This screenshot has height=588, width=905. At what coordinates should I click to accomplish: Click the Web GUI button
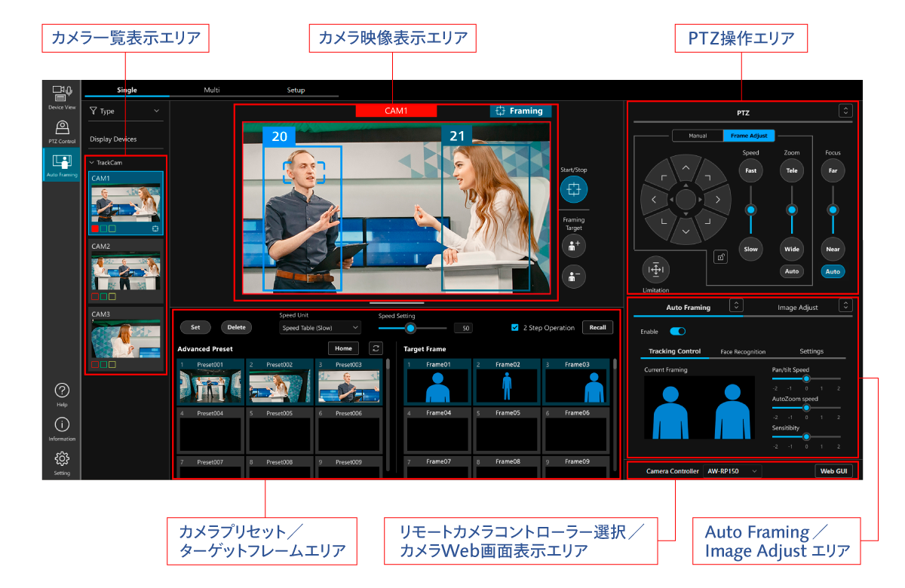pos(833,471)
